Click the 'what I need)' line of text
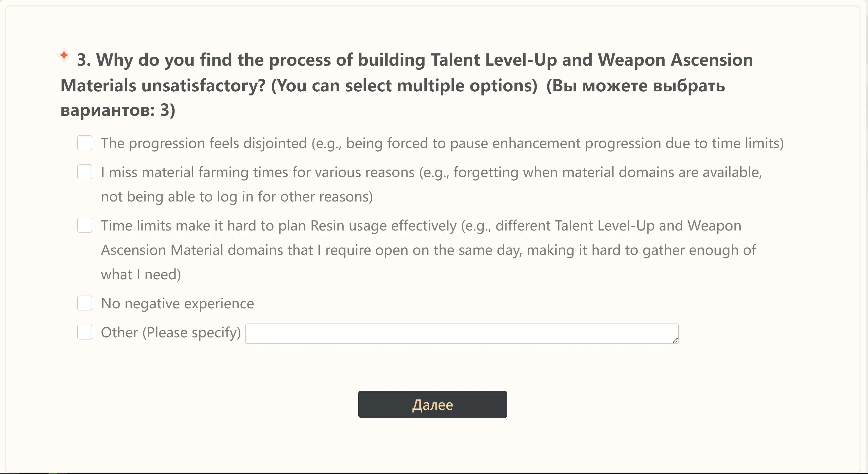 coord(141,275)
